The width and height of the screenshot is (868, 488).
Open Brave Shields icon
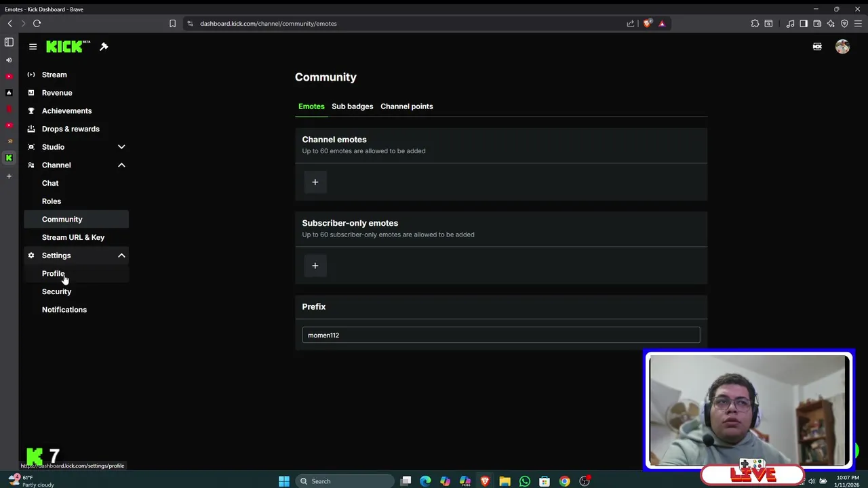pos(647,23)
